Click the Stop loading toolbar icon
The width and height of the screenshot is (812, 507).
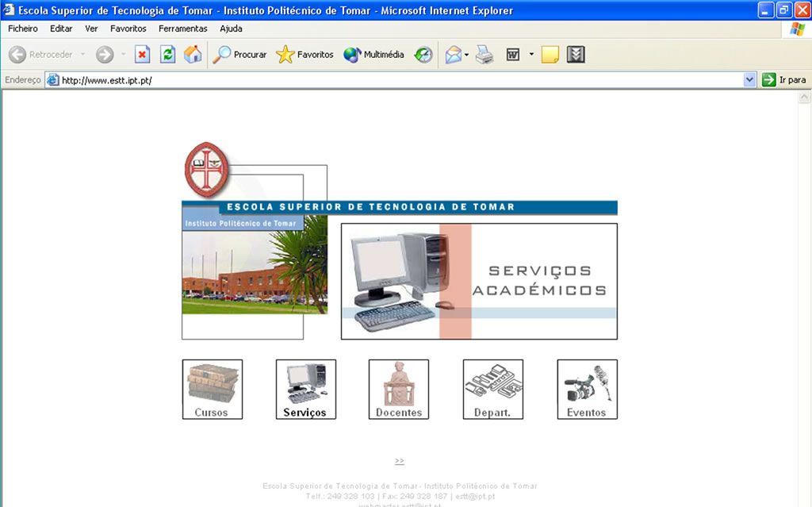pyautogui.click(x=142, y=55)
